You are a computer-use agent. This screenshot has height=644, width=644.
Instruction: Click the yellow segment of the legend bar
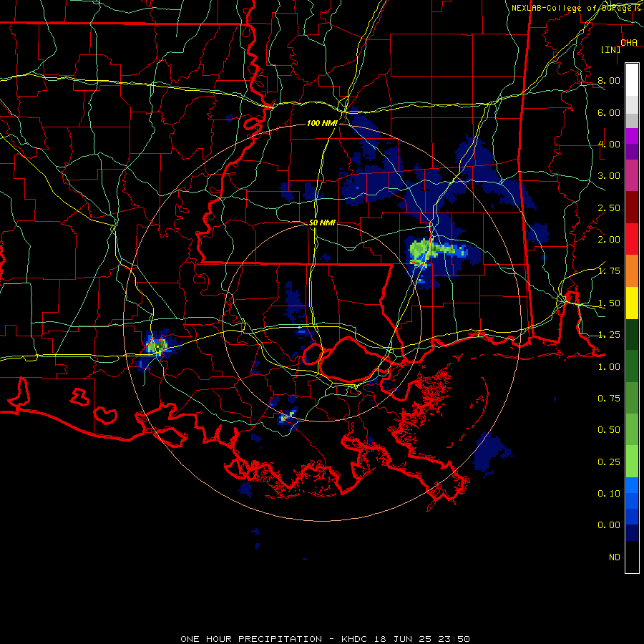pos(632,303)
